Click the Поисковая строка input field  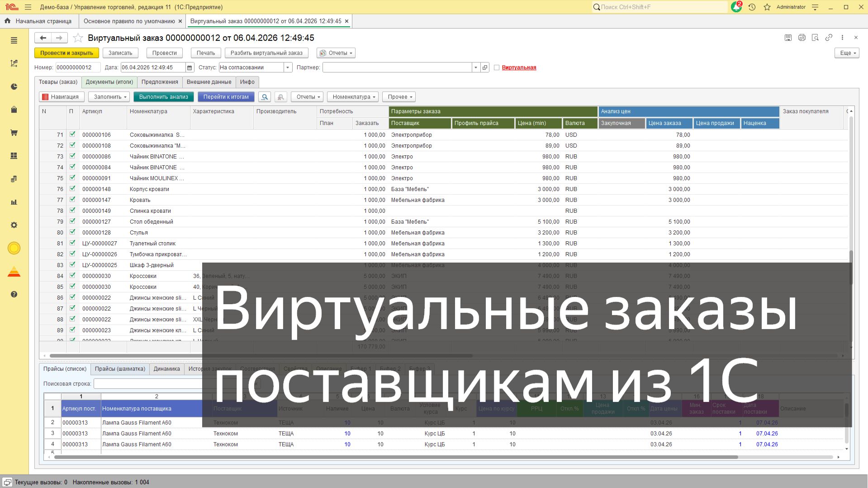point(149,383)
